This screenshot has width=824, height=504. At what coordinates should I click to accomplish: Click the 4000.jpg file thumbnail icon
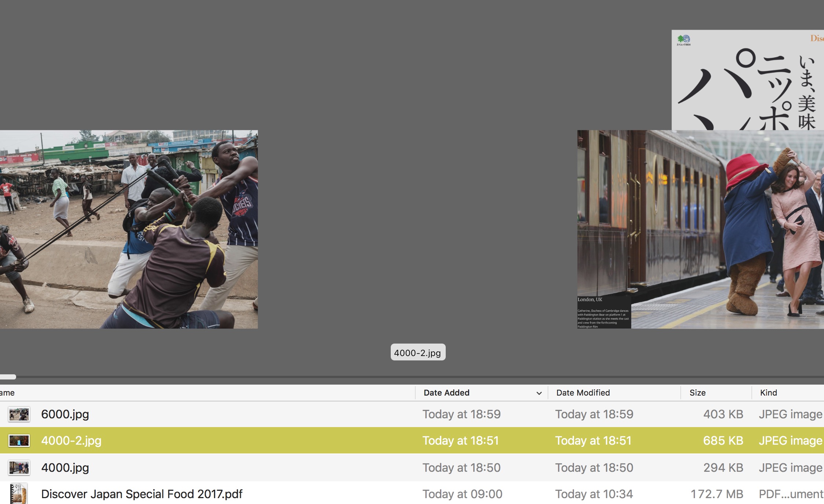(19, 468)
